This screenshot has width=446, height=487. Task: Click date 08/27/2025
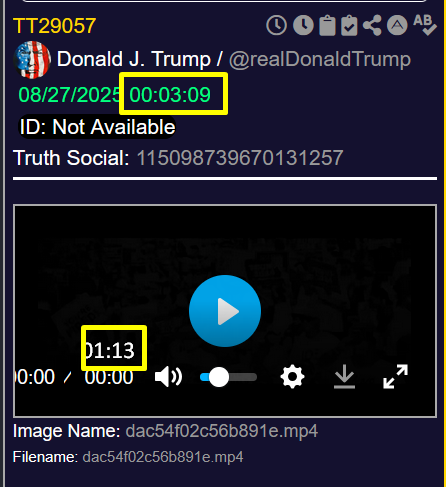[69, 95]
